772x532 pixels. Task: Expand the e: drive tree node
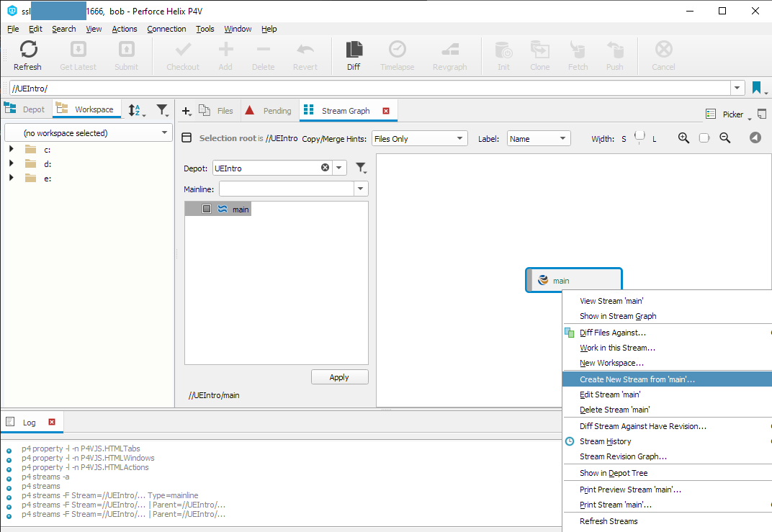tap(12, 178)
